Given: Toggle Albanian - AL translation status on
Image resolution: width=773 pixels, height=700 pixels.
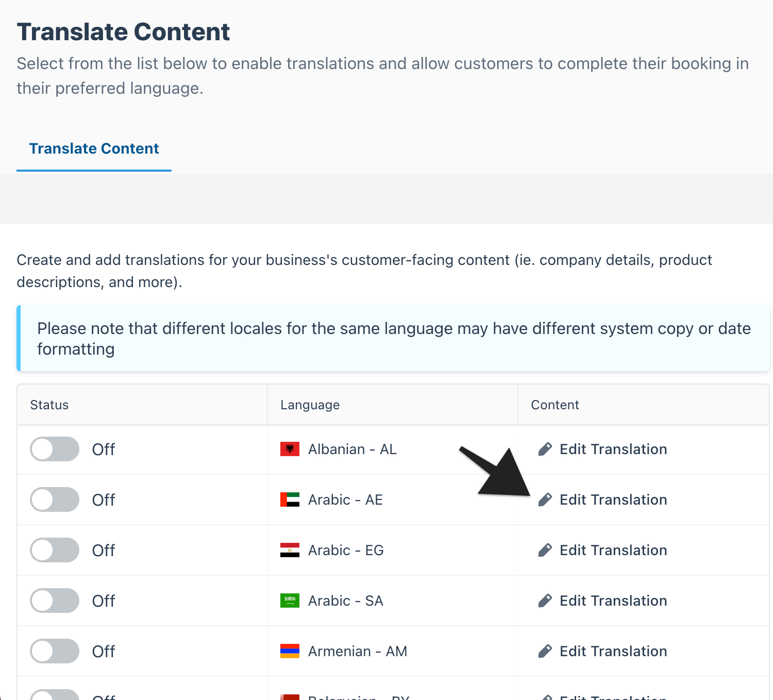Looking at the screenshot, I should pos(55,449).
